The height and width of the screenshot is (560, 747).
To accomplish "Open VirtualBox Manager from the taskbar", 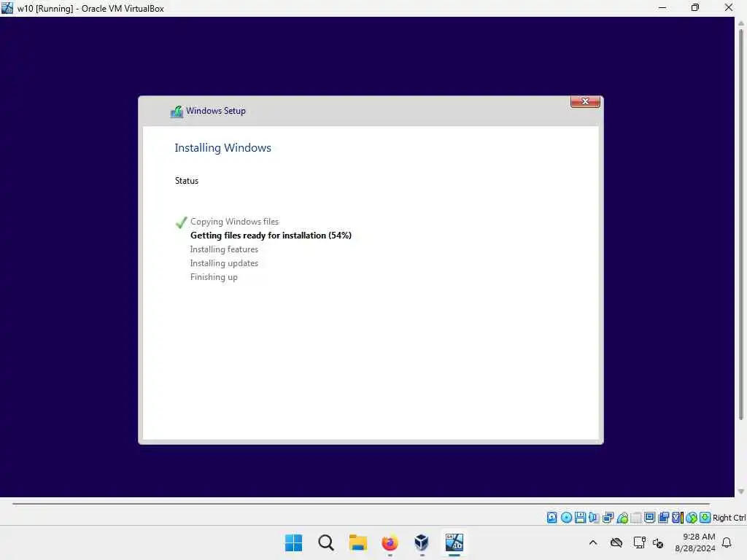I will click(422, 542).
